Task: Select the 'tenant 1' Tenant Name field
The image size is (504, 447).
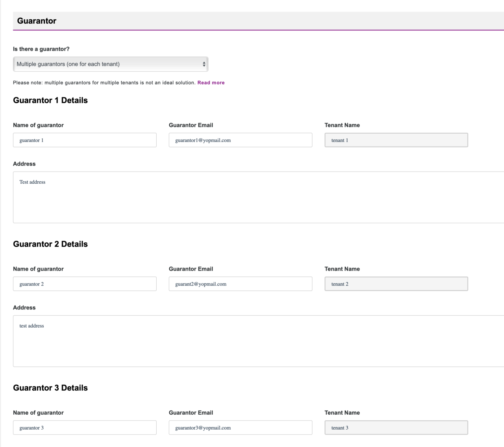Action: pyautogui.click(x=396, y=140)
